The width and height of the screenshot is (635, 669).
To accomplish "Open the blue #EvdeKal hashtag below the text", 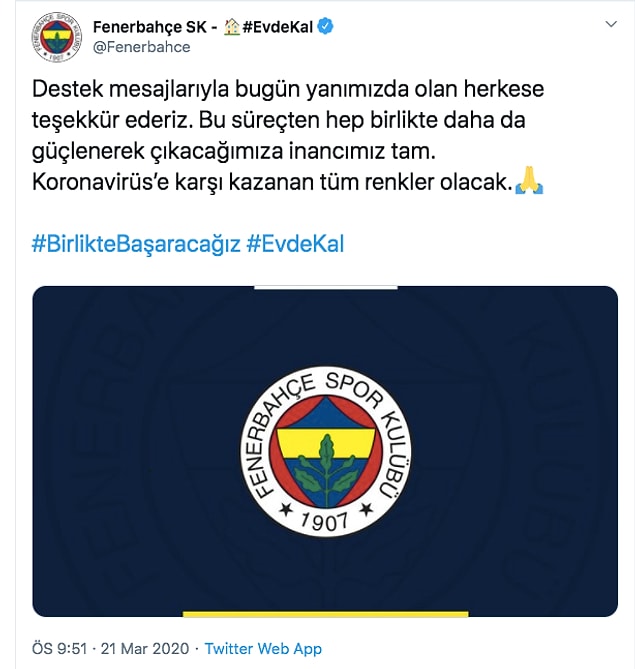I will [x=295, y=244].
